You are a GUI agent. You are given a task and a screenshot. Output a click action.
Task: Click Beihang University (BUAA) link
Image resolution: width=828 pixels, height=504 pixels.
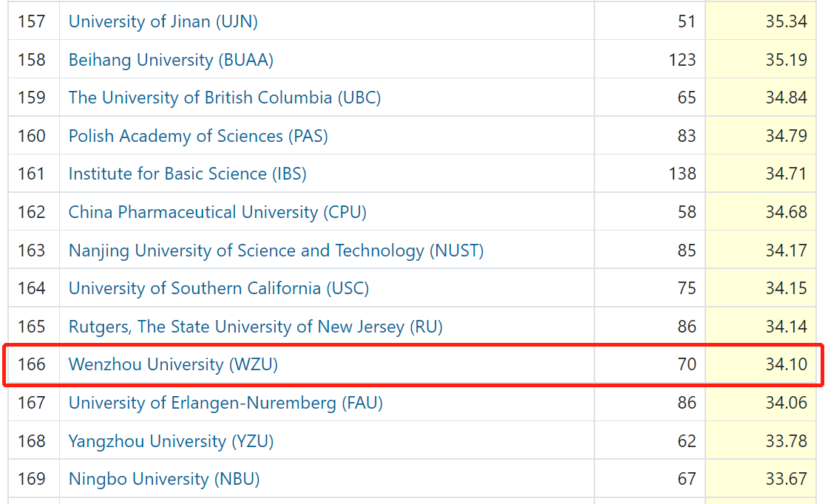[171, 60]
